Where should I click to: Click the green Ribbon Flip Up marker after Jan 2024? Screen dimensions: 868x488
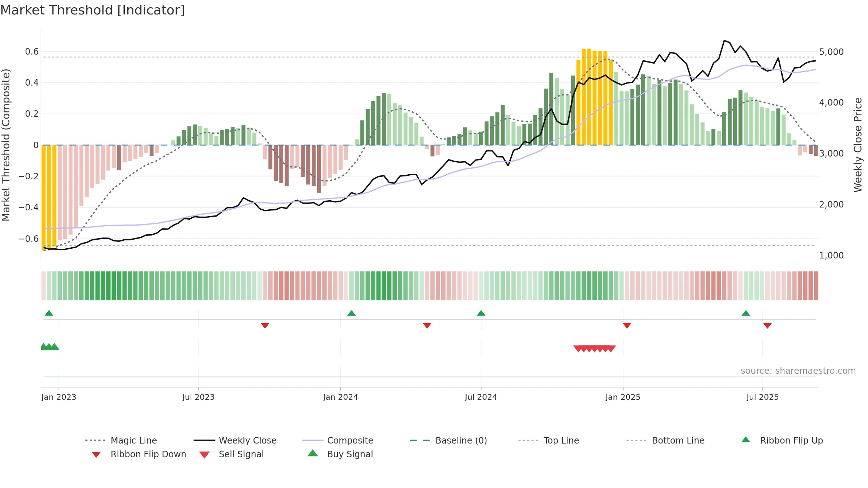coord(352,313)
